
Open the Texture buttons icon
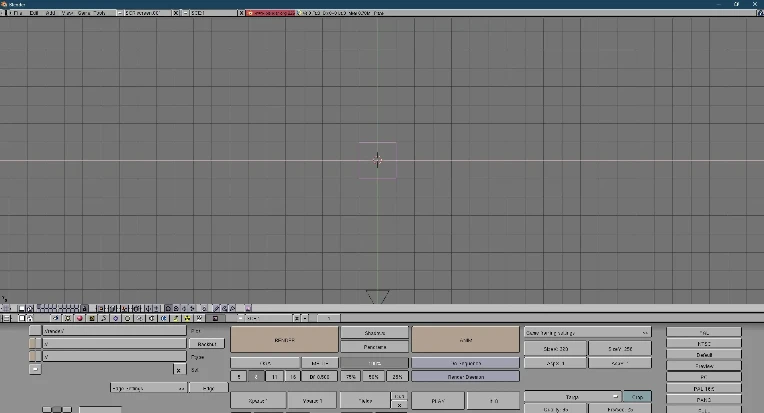(91, 318)
